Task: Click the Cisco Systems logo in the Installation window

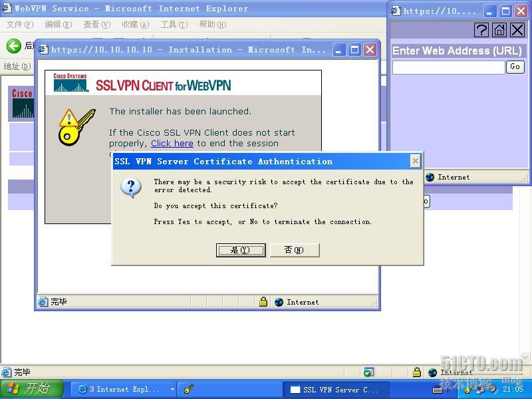Action: pyautogui.click(x=70, y=82)
